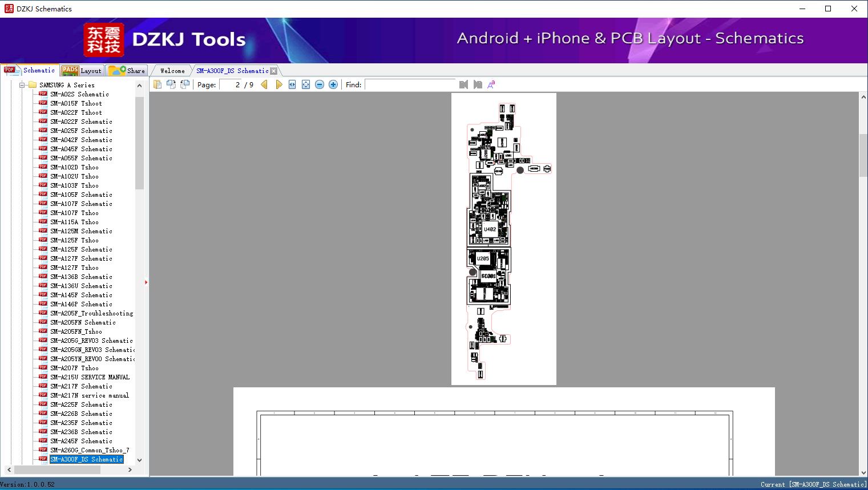Open SM-A205F_Troubleshooting in the tree

click(91, 313)
